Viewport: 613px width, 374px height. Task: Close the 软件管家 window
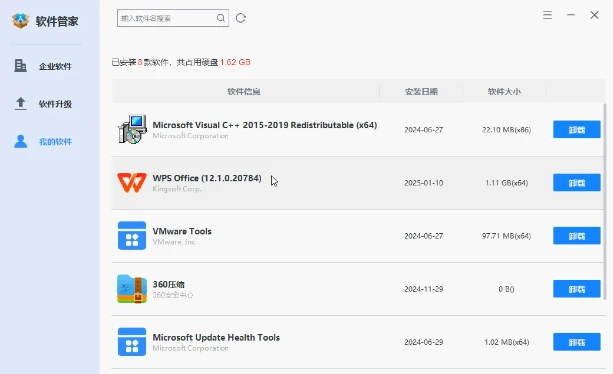(x=594, y=15)
